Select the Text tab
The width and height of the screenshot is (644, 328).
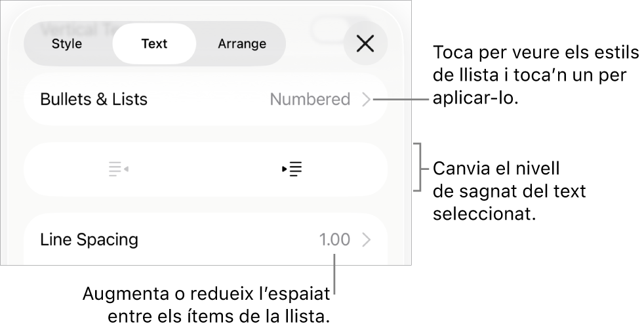(x=154, y=44)
